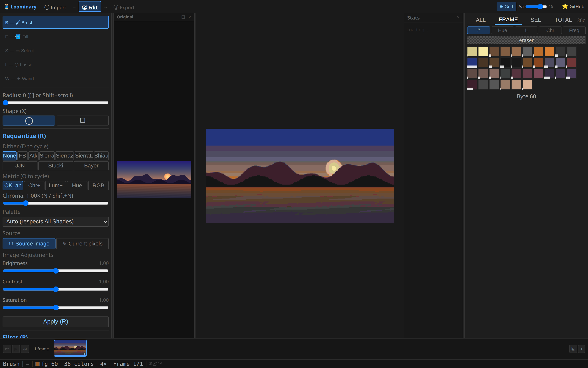The width and height of the screenshot is (588, 368).
Task: Add a new frame
Action: click(581, 349)
